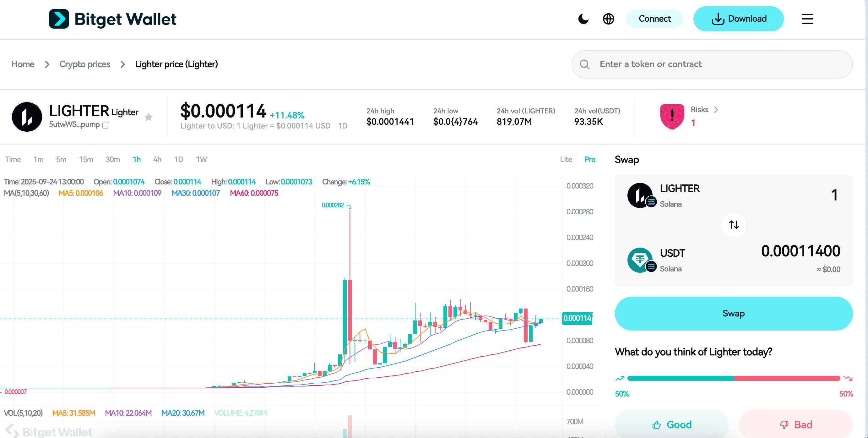Copy the 5utwWS...pump contract address
Image resolution: width=868 pixels, height=438 pixels.
coord(106,125)
